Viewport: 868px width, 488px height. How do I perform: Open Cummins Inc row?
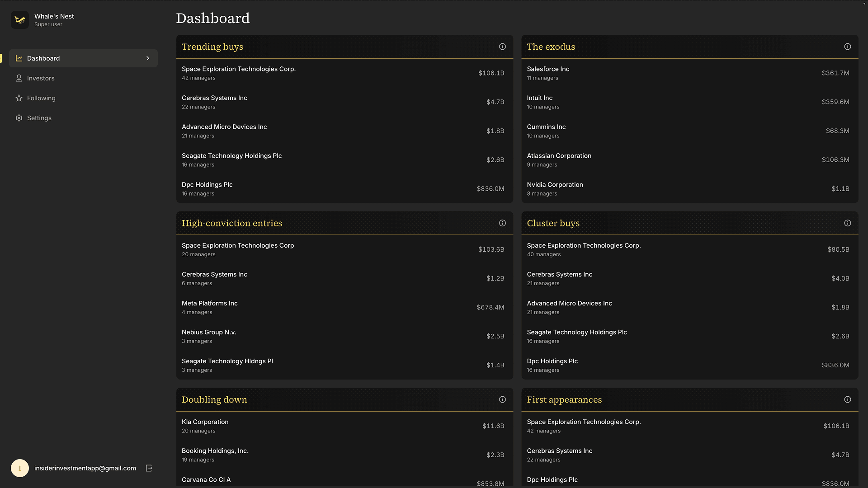point(690,131)
